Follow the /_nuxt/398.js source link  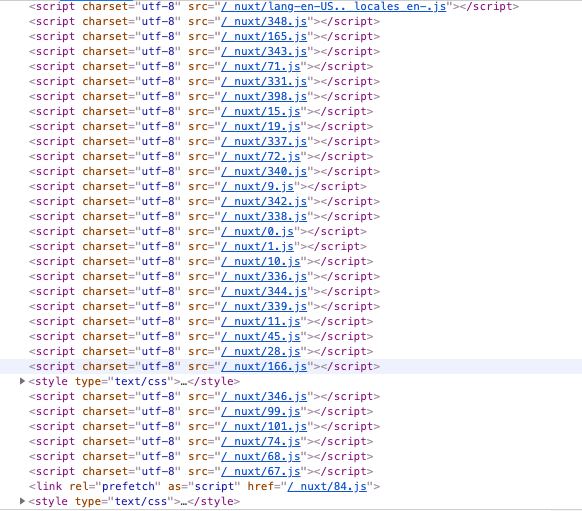click(264, 96)
